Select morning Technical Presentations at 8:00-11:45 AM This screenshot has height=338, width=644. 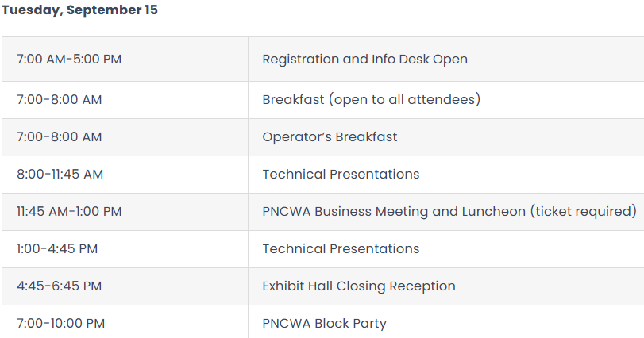pyautogui.click(x=341, y=175)
